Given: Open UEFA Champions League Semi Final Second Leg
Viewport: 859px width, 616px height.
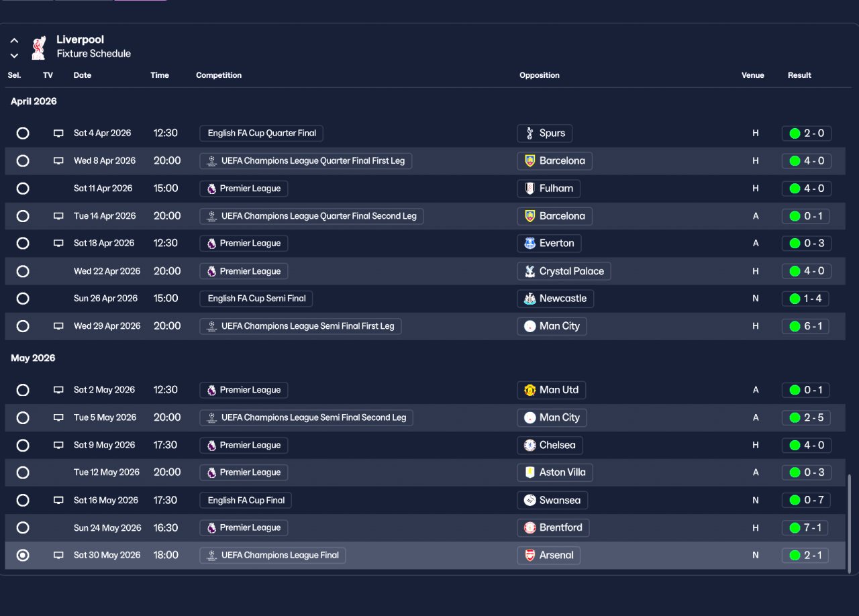Looking at the screenshot, I should click(x=307, y=417).
